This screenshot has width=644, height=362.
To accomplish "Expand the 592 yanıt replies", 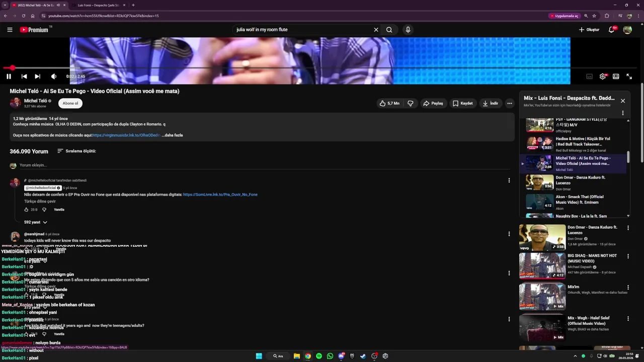I will pos(35,222).
